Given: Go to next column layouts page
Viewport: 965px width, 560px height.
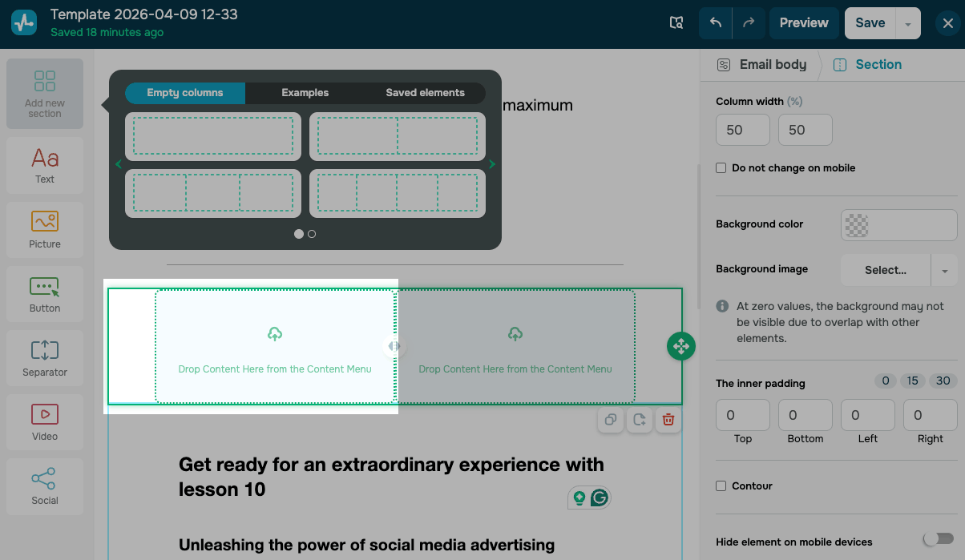Looking at the screenshot, I should (492, 165).
